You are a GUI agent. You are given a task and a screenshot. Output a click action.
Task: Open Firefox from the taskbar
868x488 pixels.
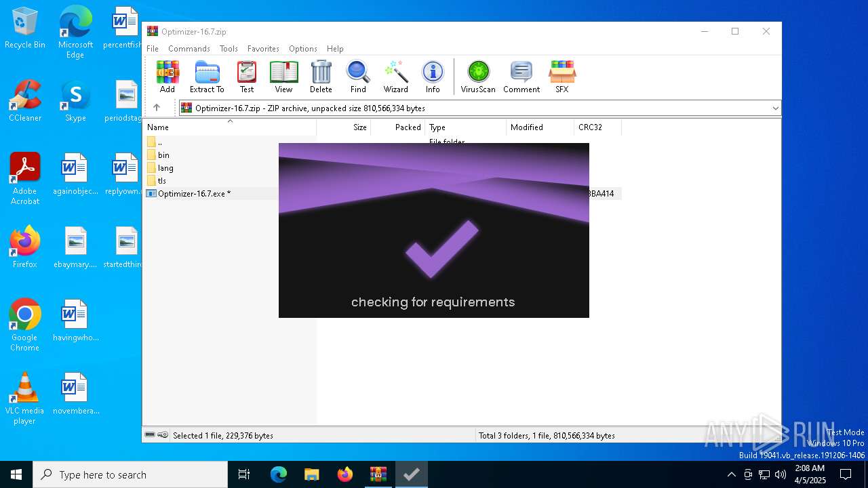[345, 474]
